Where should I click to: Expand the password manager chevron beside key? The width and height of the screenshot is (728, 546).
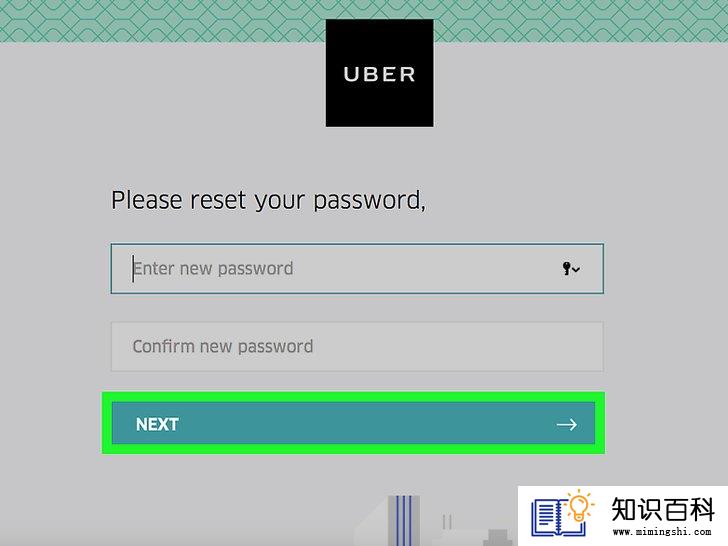point(576,269)
